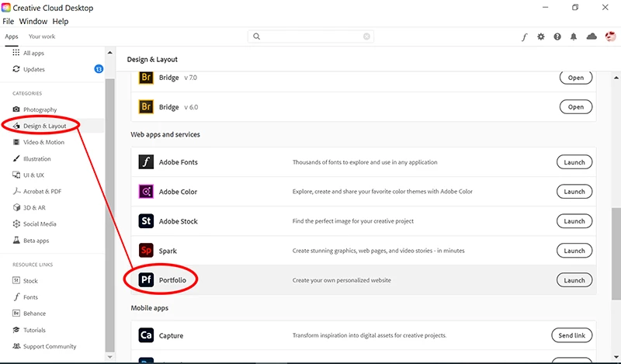Open the user profile avatar
Viewport: 621px width, 364px height.
click(610, 36)
